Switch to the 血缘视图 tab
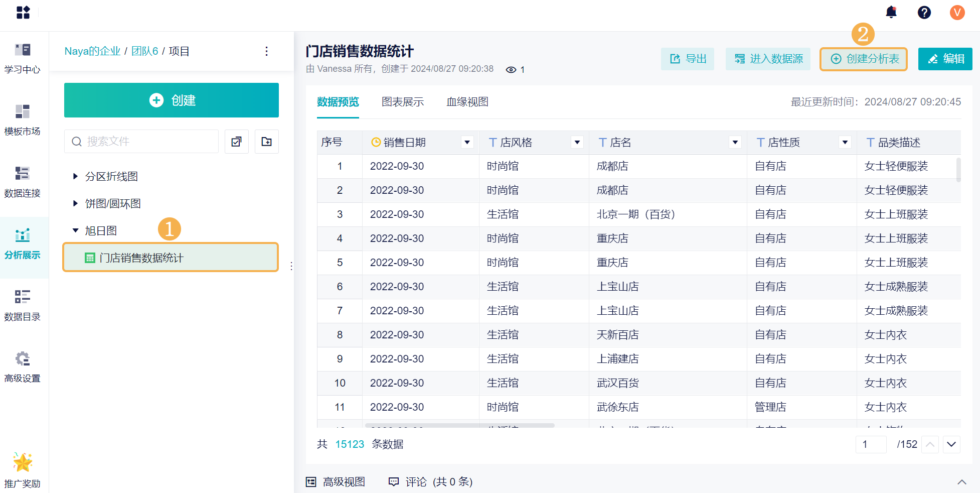This screenshot has height=493, width=980. [x=467, y=102]
